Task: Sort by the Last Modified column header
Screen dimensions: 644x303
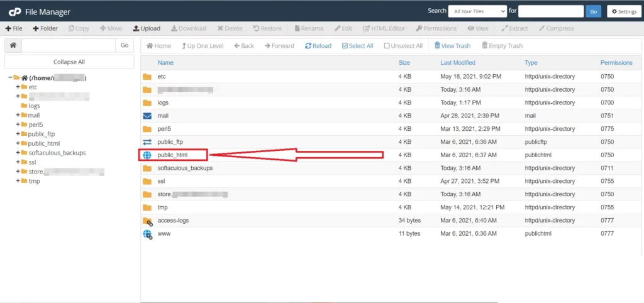Action: click(458, 63)
